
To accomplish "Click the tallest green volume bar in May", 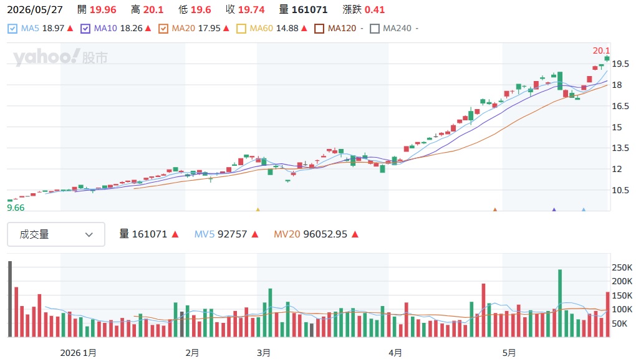I will (560, 303).
